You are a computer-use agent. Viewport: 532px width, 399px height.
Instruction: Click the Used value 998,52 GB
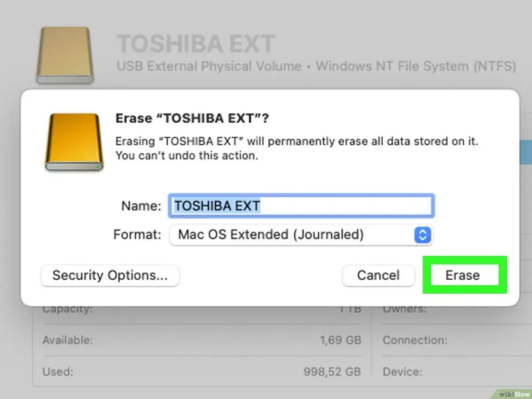click(x=332, y=372)
